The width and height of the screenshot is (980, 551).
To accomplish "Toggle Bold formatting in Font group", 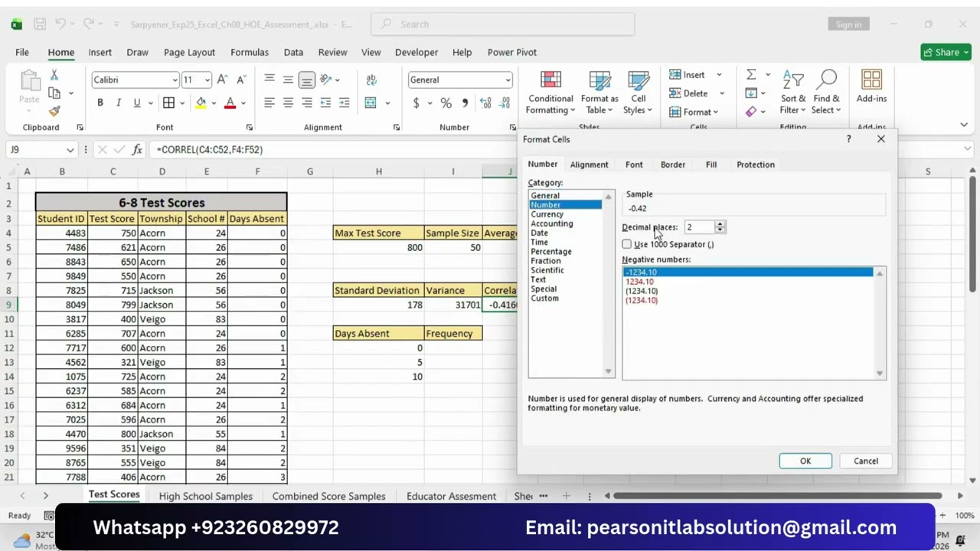I will 100,103.
